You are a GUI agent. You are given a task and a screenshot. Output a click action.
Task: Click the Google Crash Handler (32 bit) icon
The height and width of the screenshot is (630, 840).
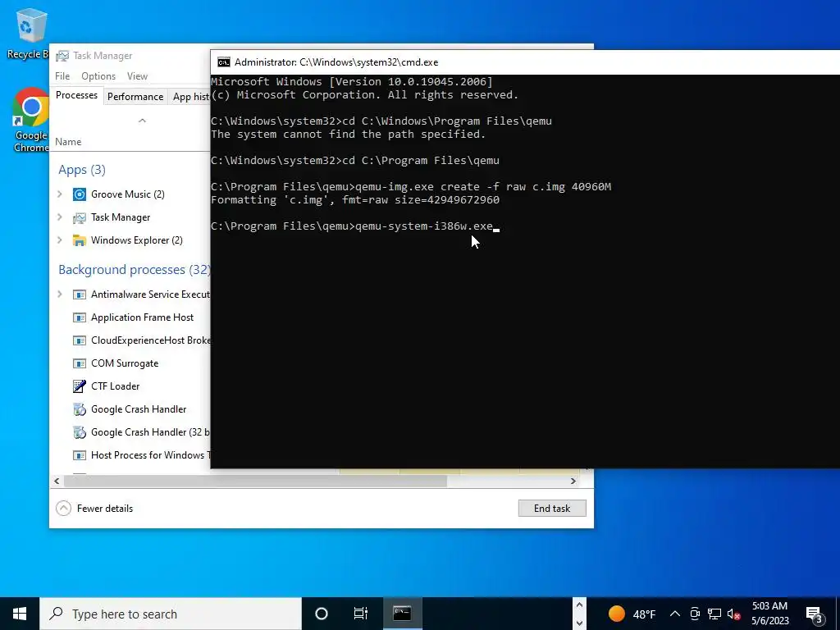[80, 432]
